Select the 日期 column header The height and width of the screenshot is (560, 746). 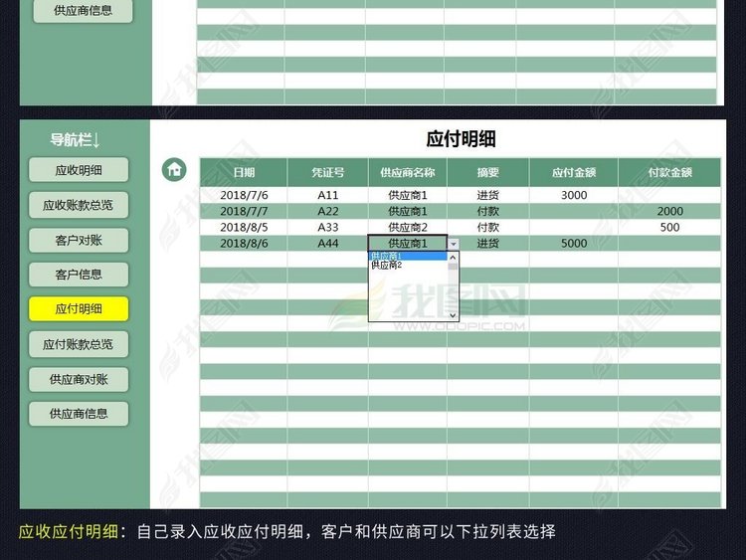click(x=244, y=172)
